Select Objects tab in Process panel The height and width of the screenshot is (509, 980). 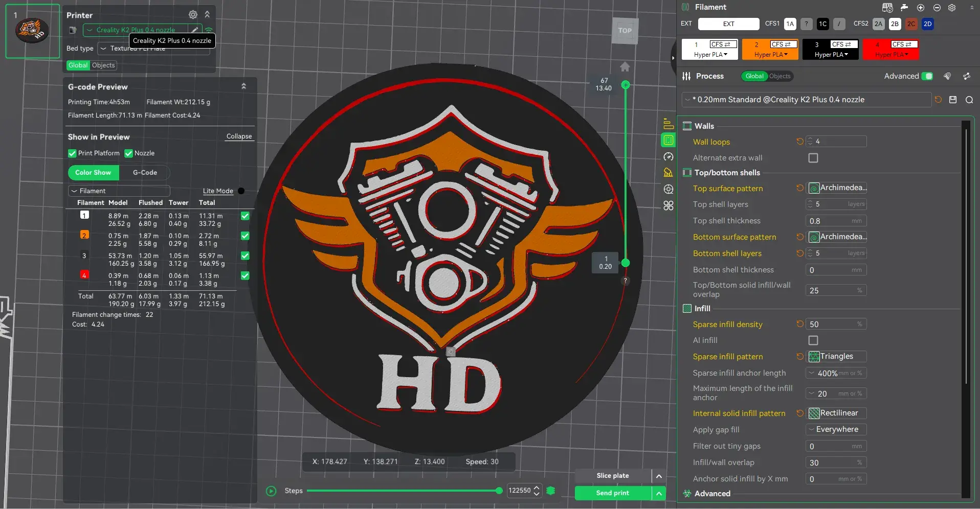[x=780, y=76]
